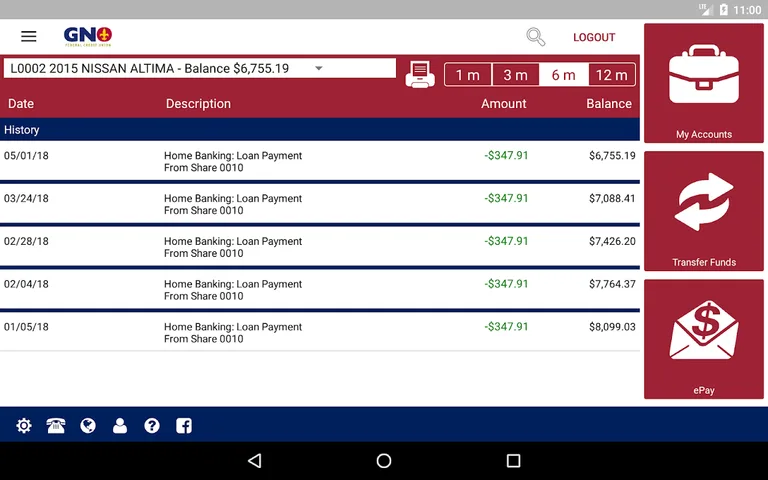The height and width of the screenshot is (480, 768).
Task: Tap Loan Payment description for 02/04/18
Action: pos(233,290)
